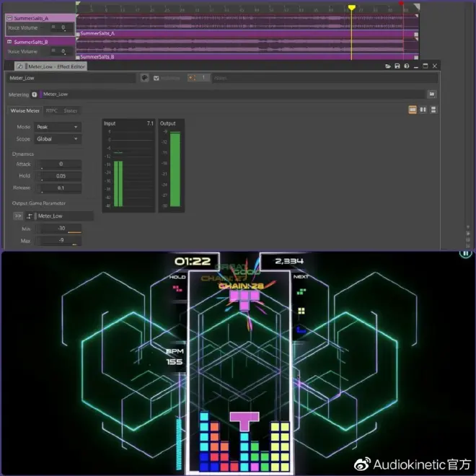Open the Mode dropdown set to Peak

[58, 127]
